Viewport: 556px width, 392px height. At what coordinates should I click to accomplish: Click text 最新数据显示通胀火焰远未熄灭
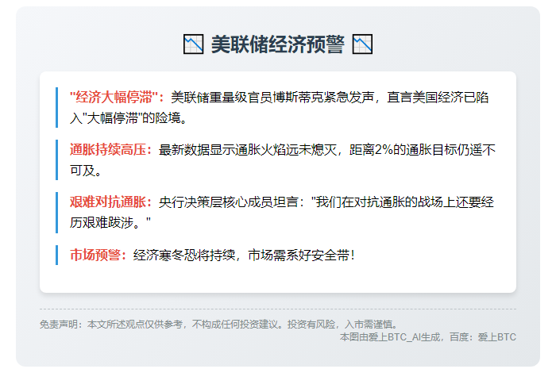pyautogui.click(x=247, y=149)
